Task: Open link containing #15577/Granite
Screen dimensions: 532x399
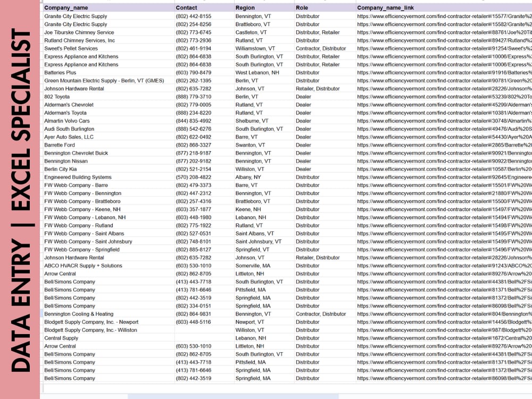Action: click(444, 16)
